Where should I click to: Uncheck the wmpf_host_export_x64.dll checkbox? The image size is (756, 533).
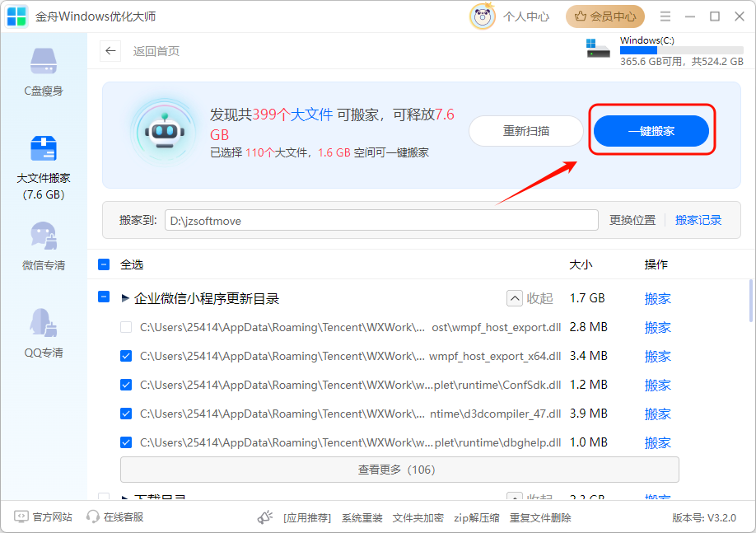pos(126,356)
